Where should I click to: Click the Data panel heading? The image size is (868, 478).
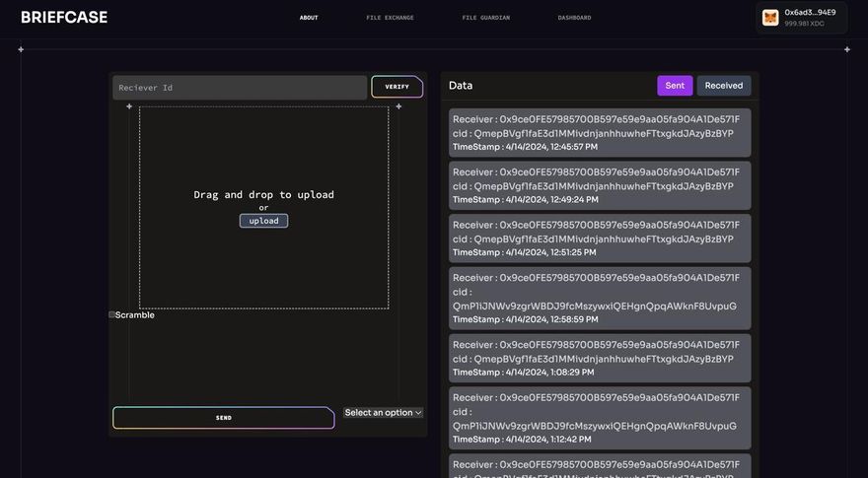pyautogui.click(x=461, y=85)
